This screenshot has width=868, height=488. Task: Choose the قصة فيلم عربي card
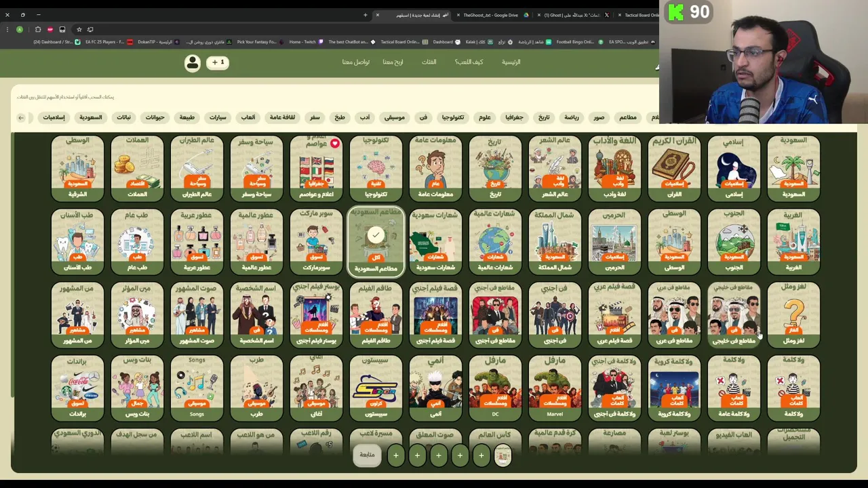(x=614, y=314)
